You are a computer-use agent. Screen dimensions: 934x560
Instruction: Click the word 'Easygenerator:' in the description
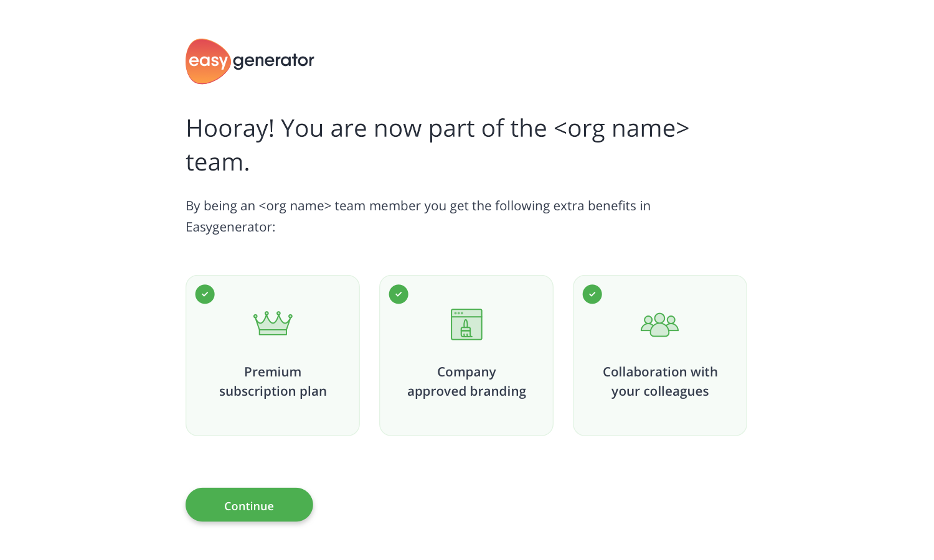(x=230, y=227)
